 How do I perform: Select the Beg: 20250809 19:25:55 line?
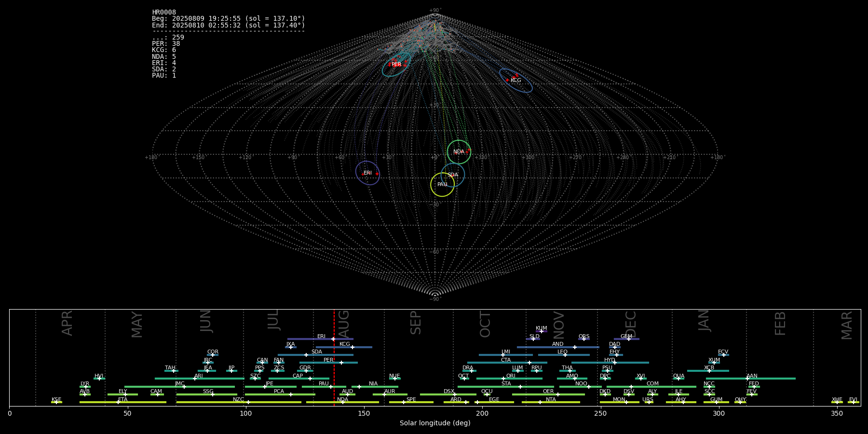coord(229,19)
